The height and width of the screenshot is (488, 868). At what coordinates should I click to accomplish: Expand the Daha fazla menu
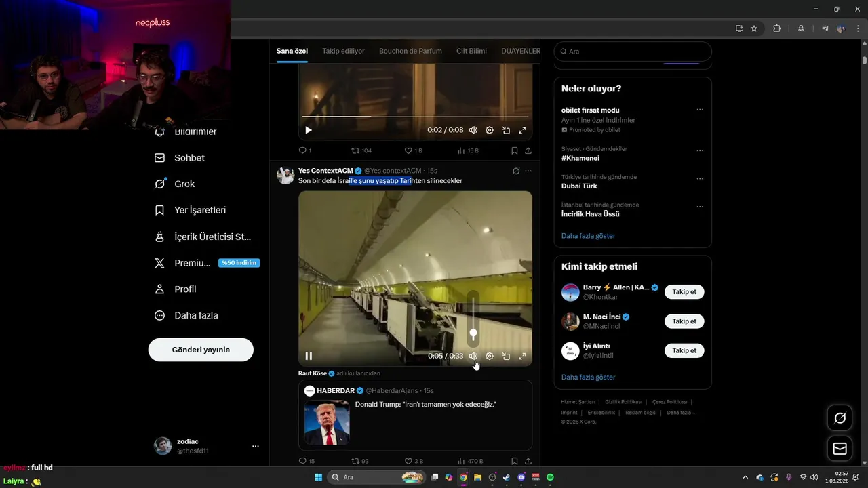(x=186, y=315)
